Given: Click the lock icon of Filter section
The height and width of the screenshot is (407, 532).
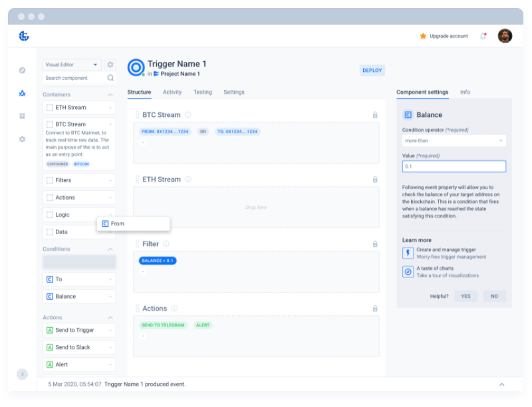Looking at the screenshot, I should click(x=375, y=244).
